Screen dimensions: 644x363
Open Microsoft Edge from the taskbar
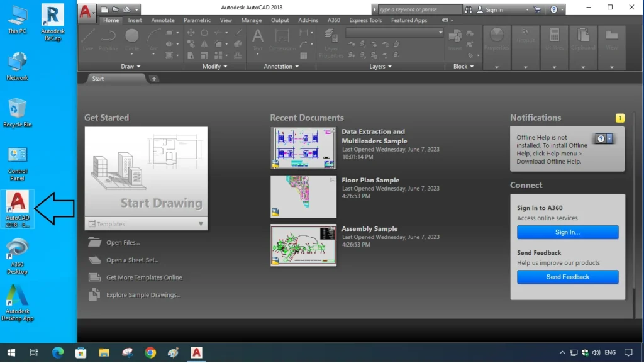tap(57, 353)
